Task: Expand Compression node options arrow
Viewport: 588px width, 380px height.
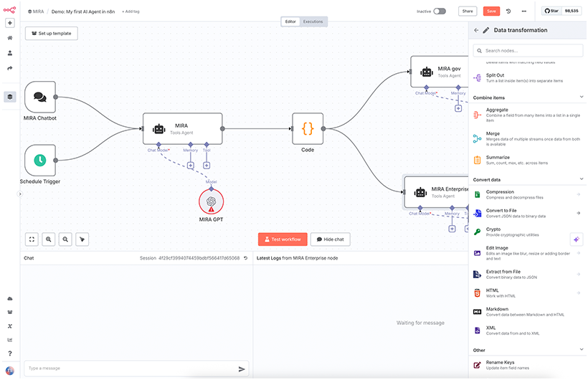Action: tap(579, 194)
